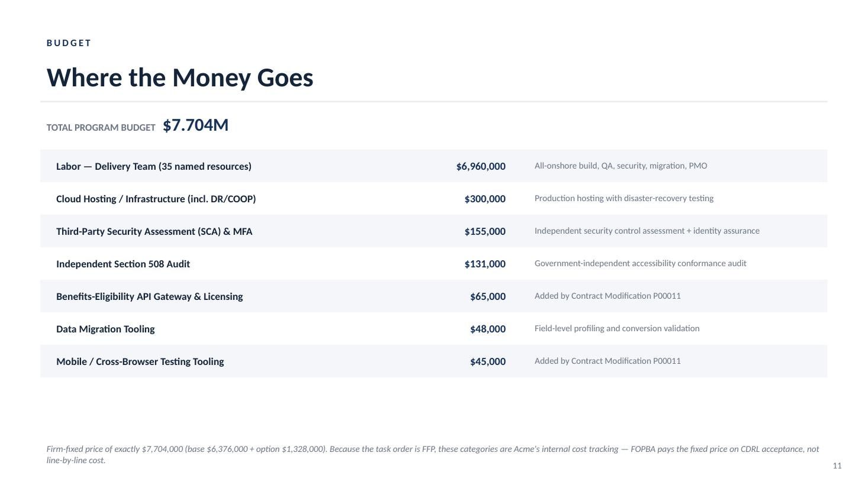Click the $7.704M total budget figure
868x488 pixels.
pyautogui.click(x=195, y=125)
